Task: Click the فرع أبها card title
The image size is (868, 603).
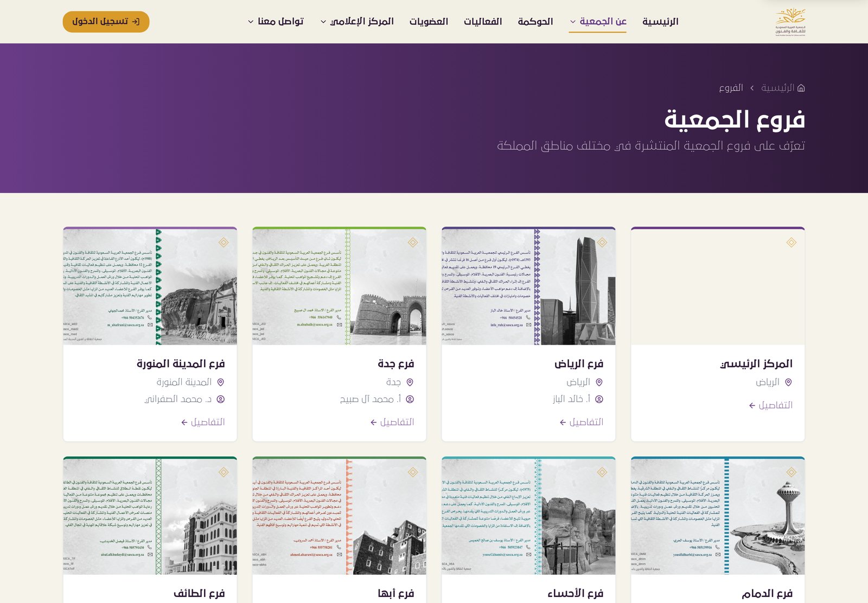Action: tap(396, 593)
